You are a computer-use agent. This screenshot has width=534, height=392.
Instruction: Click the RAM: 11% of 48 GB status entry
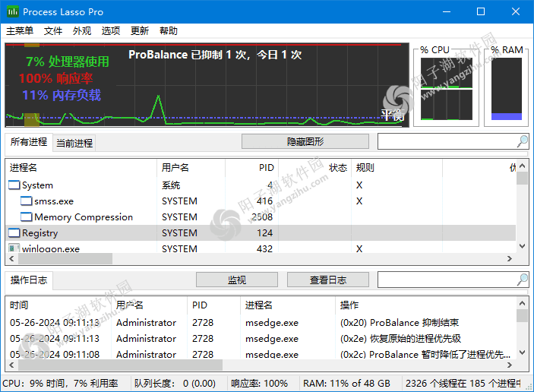(346, 384)
